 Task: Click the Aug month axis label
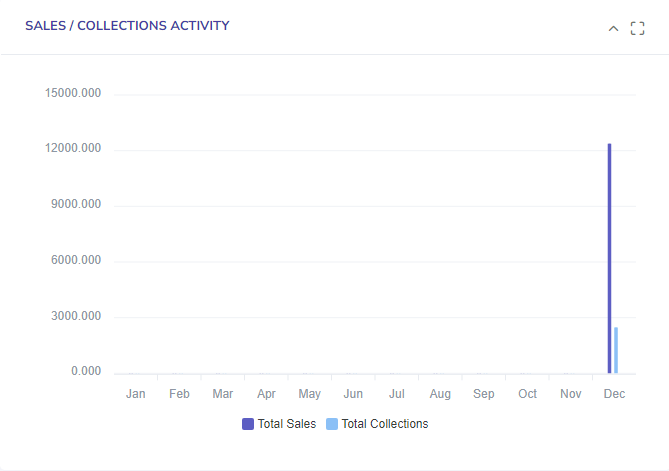pyautogui.click(x=440, y=394)
